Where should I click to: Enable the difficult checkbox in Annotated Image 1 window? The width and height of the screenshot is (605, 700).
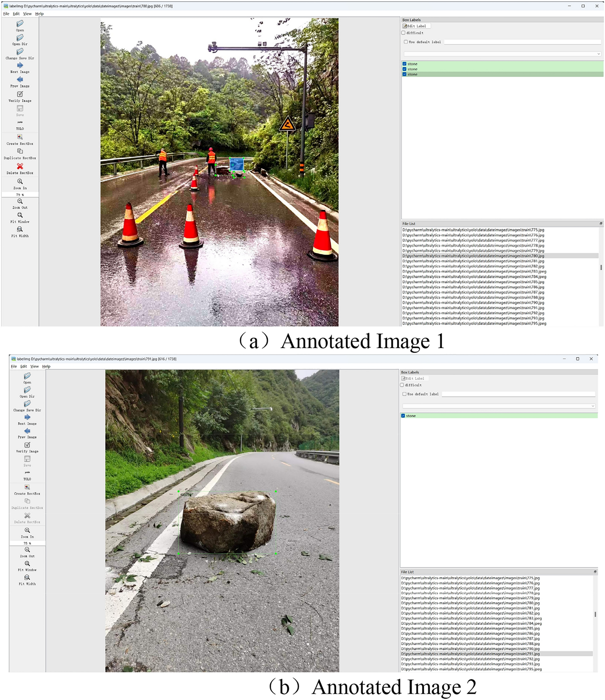pos(404,33)
